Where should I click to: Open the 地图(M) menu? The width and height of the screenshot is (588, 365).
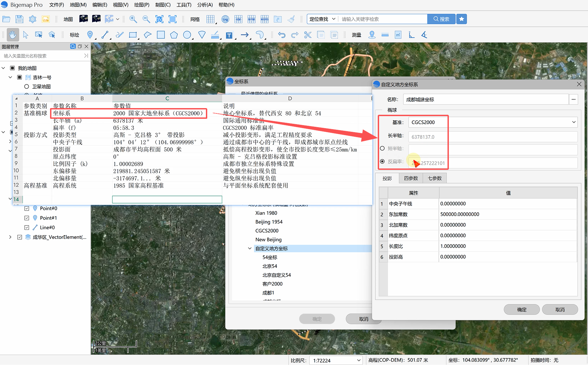point(78,5)
